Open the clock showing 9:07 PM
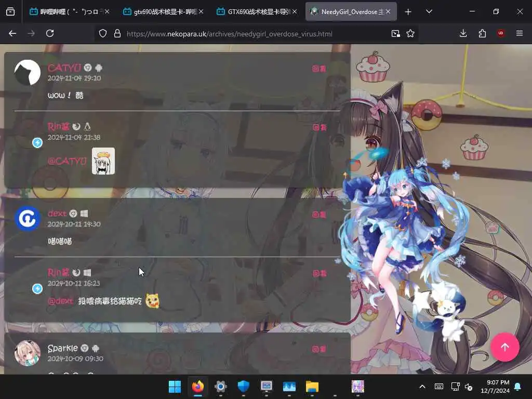 coord(495,387)
